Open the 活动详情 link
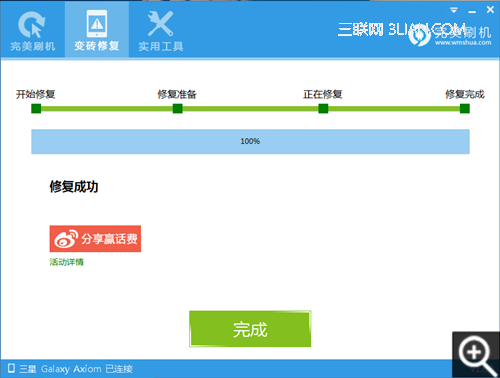This screenshot has width=500, height=378. click(x=67, y=262)
